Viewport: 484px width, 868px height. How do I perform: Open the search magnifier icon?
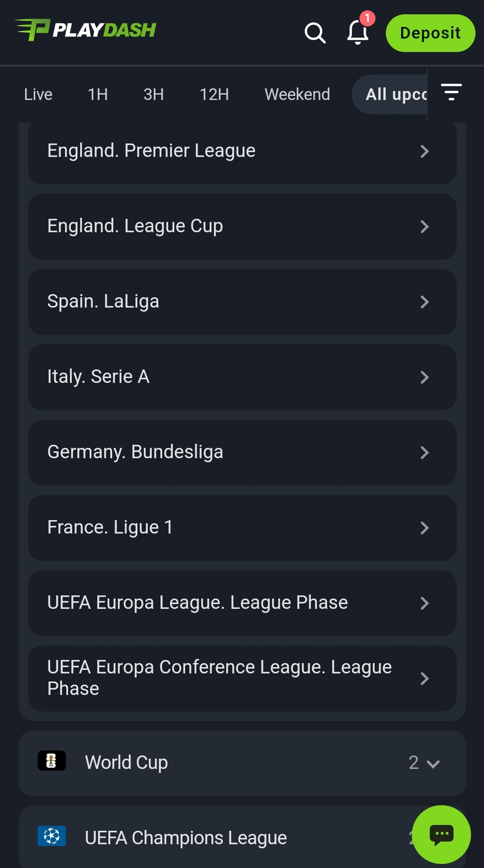(x=315, y=33)
